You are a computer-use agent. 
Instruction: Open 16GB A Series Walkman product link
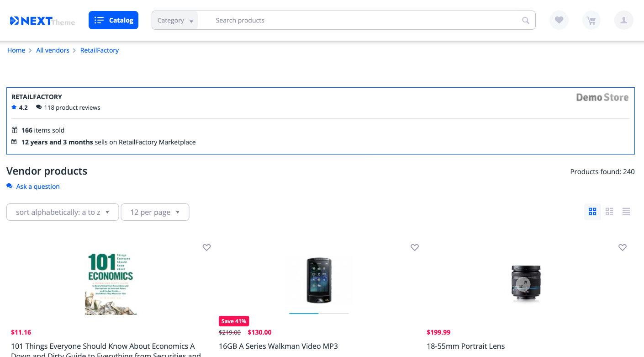278,346
